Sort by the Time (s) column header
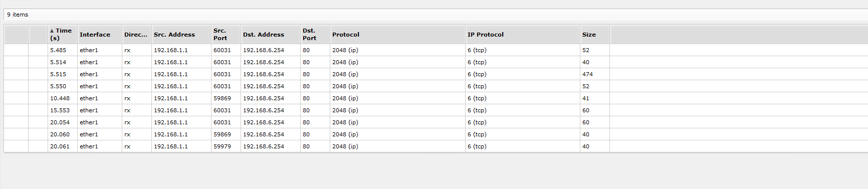The image size is (868, 189). (x=63, y=34)
